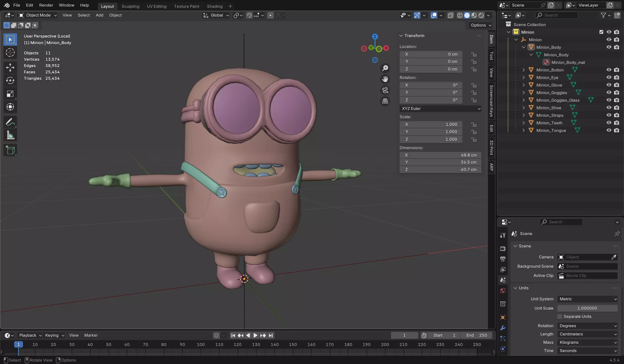Screen dimensions: 624x364
Task: Activate the Scale tool
Action: (10, 94)
